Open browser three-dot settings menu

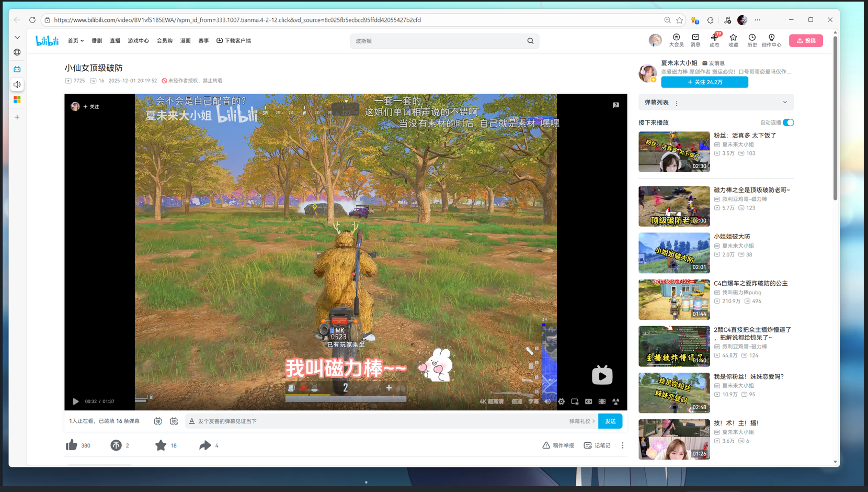click(758, 20)
